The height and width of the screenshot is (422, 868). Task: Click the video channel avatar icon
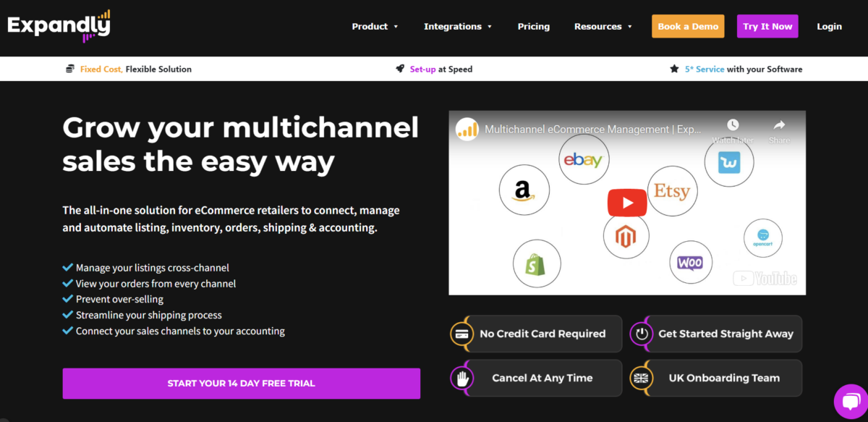[467, 130]
